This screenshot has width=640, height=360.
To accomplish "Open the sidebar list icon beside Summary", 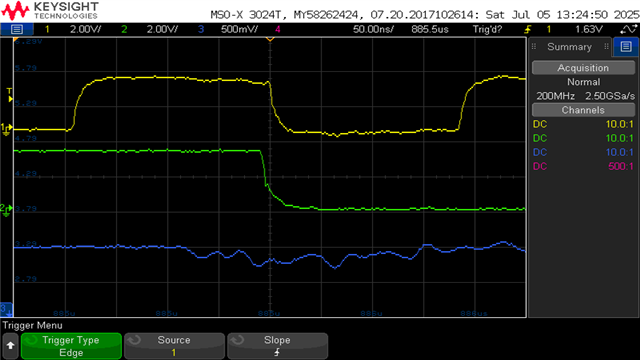I will 626,47.
